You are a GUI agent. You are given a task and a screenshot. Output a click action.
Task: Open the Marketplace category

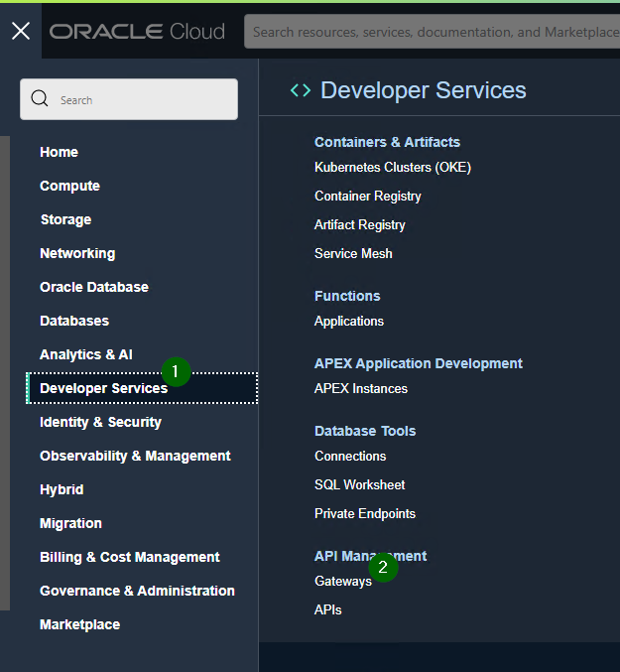pyautogui.click(x=80, y=625)
